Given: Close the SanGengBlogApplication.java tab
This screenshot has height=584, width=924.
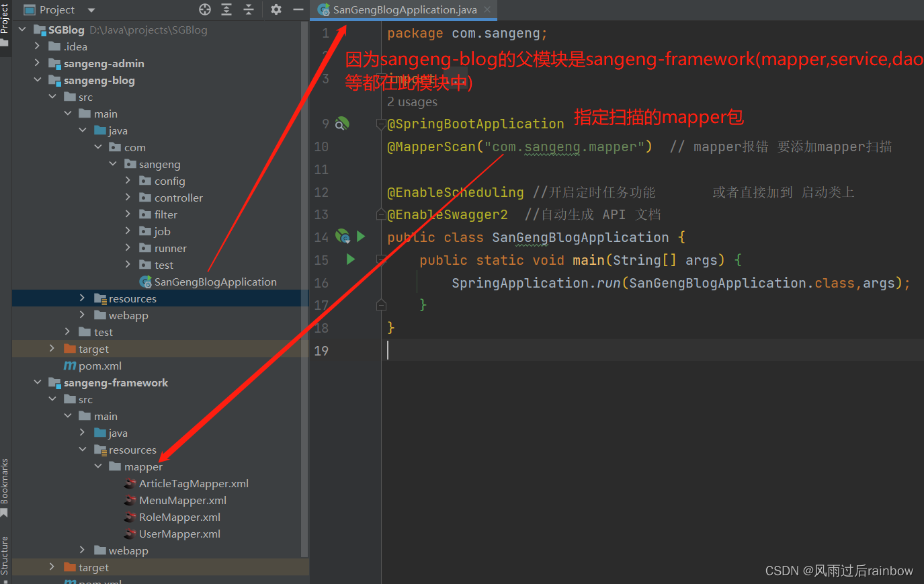Looking at the screenshot, I should [x=487, y=9].
